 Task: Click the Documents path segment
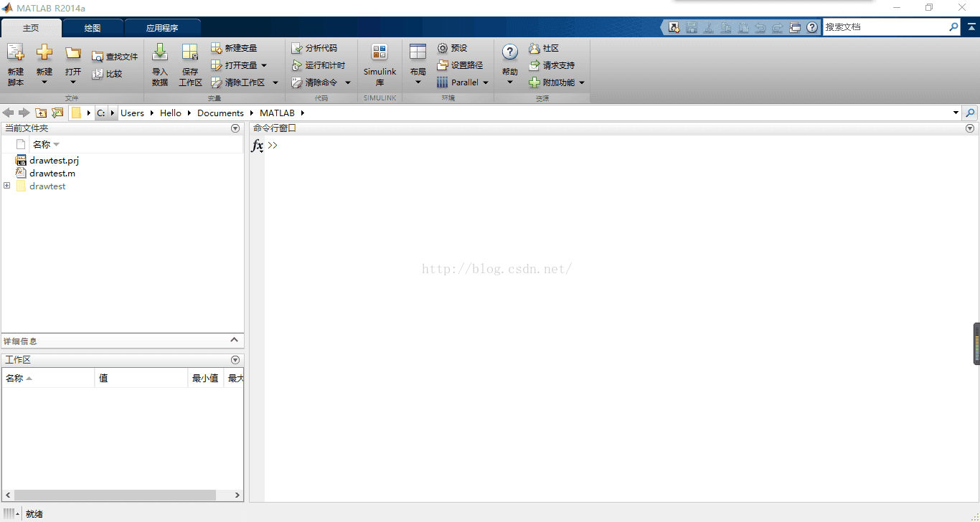pyautogui.click(x=220, y=113)
